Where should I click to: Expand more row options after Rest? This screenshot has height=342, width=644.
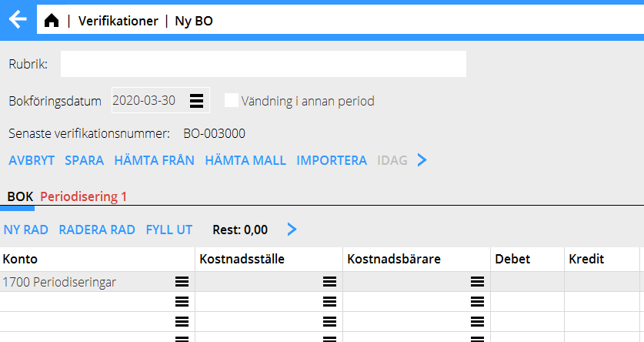[x=291, y=229]
